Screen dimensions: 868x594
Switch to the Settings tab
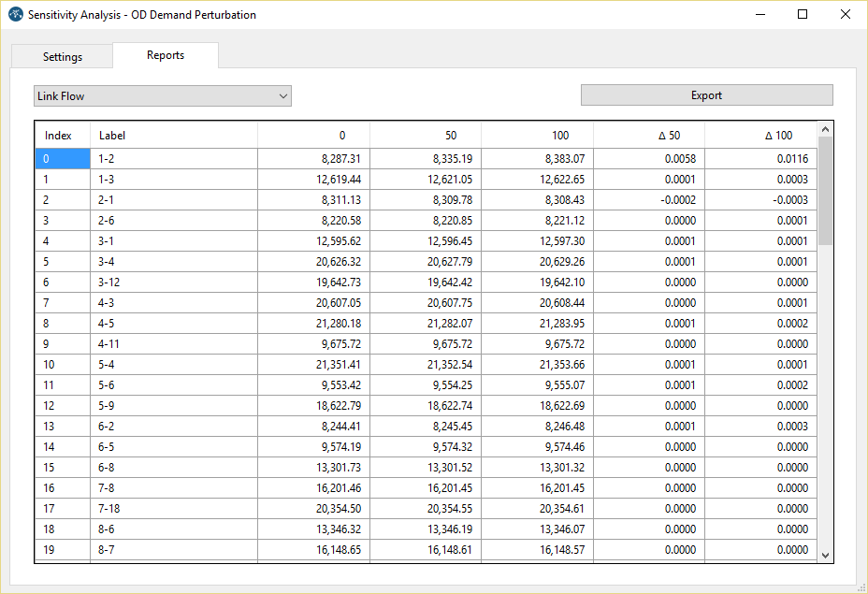pos(63,57)
